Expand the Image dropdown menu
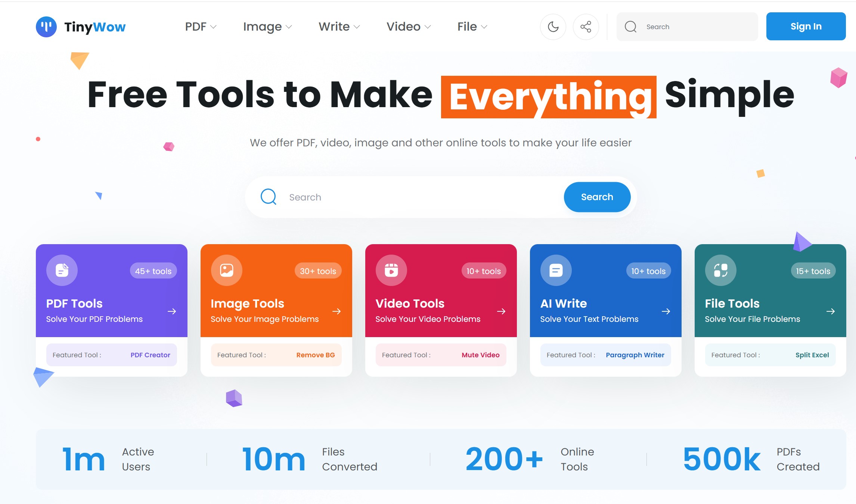 tap(267, 27)
